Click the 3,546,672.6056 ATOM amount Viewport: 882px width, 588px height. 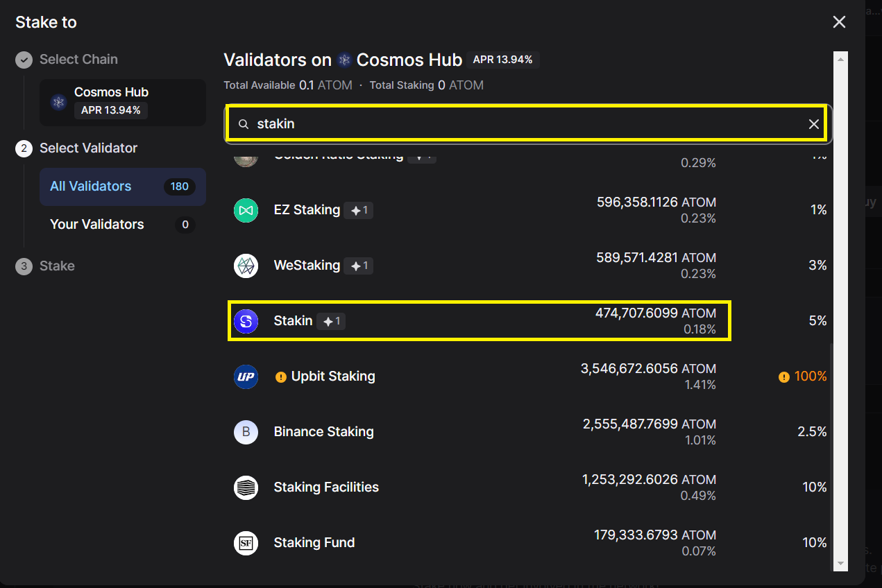[x=648, y=369]
